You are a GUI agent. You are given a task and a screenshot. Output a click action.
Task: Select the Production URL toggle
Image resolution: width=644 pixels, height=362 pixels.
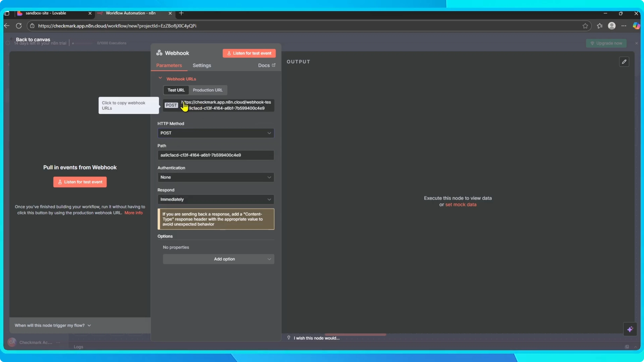(208, 90)
